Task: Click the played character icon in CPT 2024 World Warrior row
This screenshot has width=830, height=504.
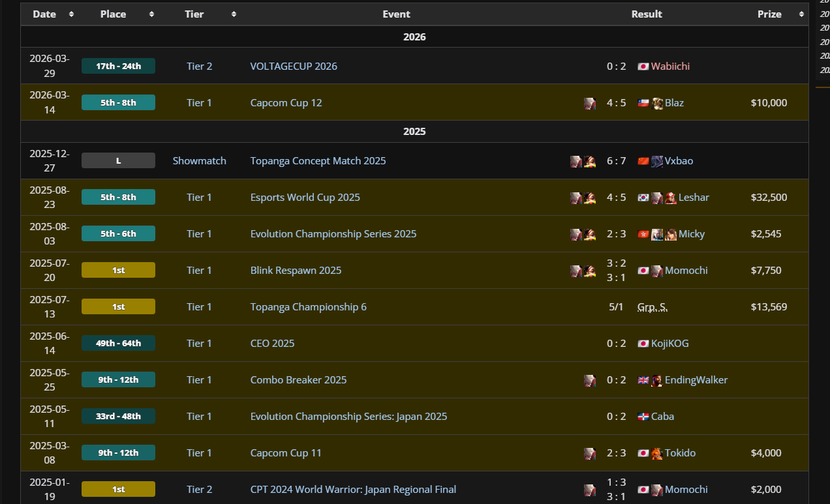Action: [x=590, y=490]
